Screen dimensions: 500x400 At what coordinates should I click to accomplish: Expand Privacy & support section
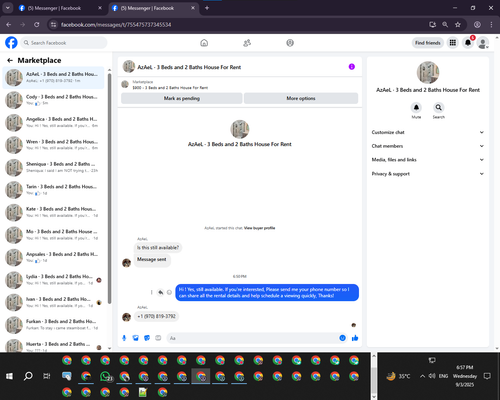pos(428,174)
